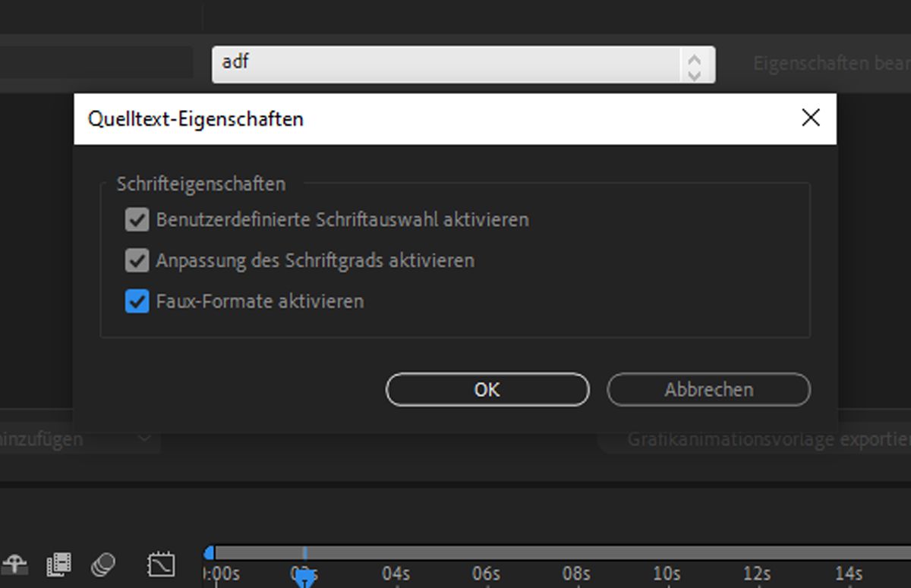
Task: Toggle motion blur icon in timeline
Action: (103, 564)
